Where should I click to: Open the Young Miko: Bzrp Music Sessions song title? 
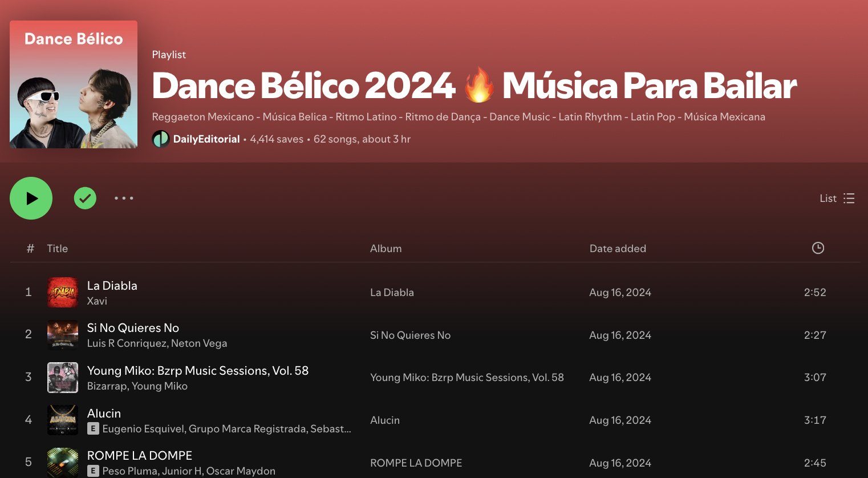(198, 370)
